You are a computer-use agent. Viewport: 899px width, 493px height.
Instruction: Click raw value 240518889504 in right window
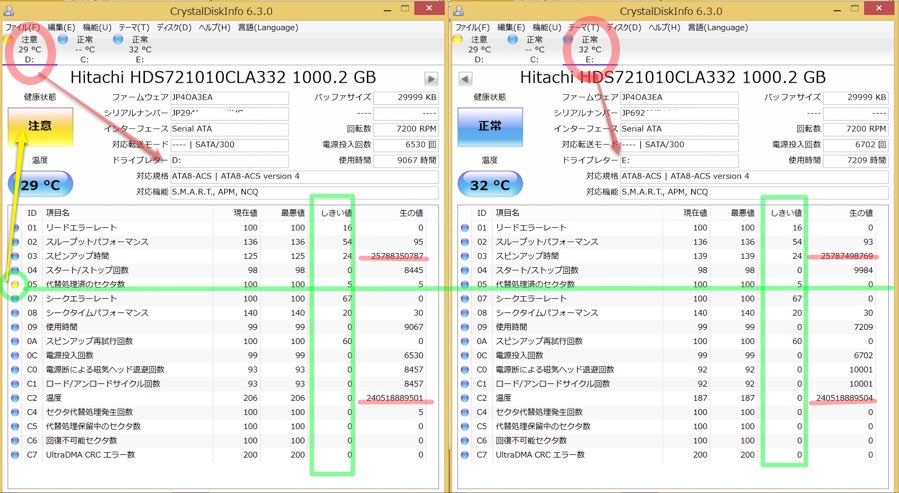844,398
